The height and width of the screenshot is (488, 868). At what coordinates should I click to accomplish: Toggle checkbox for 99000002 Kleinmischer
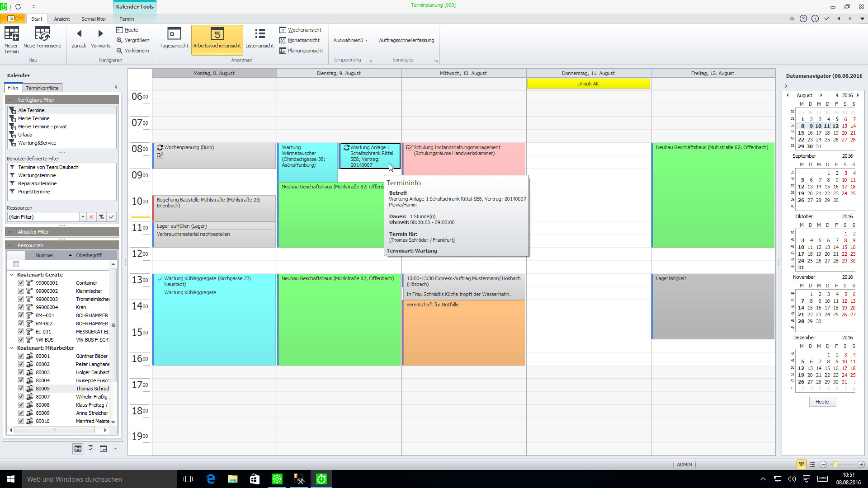(21, 291)
